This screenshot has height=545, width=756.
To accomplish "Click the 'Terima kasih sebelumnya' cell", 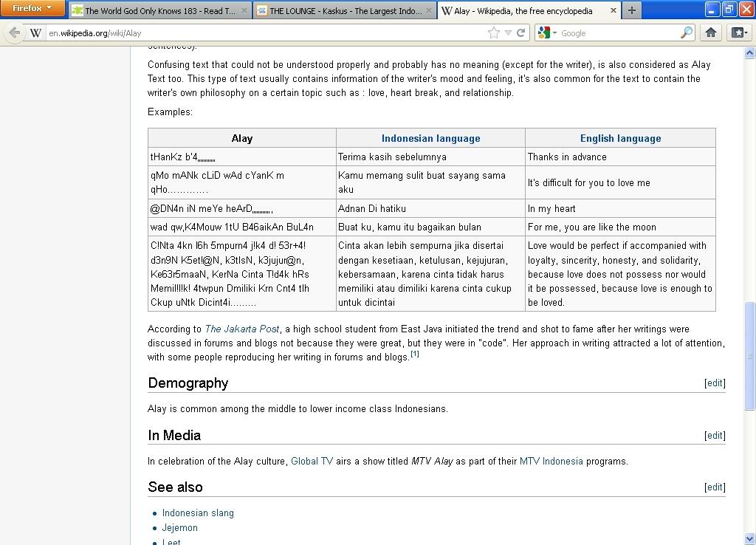I will pyautogui.click(x=430, y=157).
